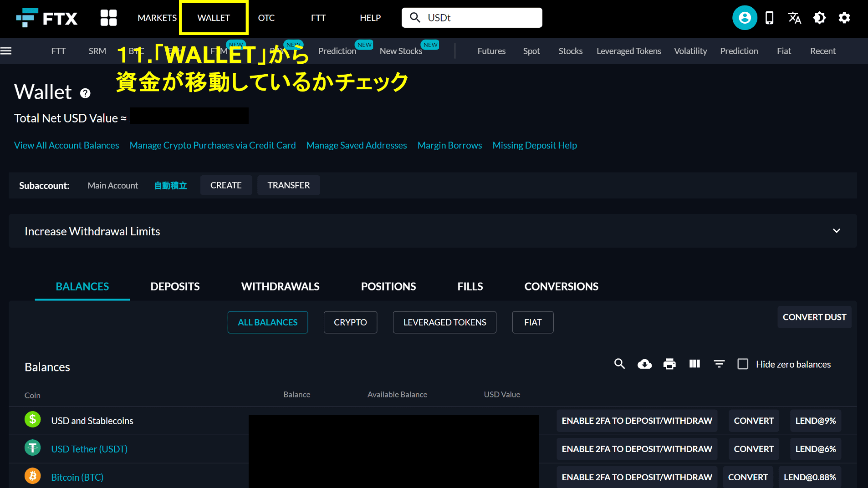Enable 2FA for USD Tether row

tap(637, 449)
